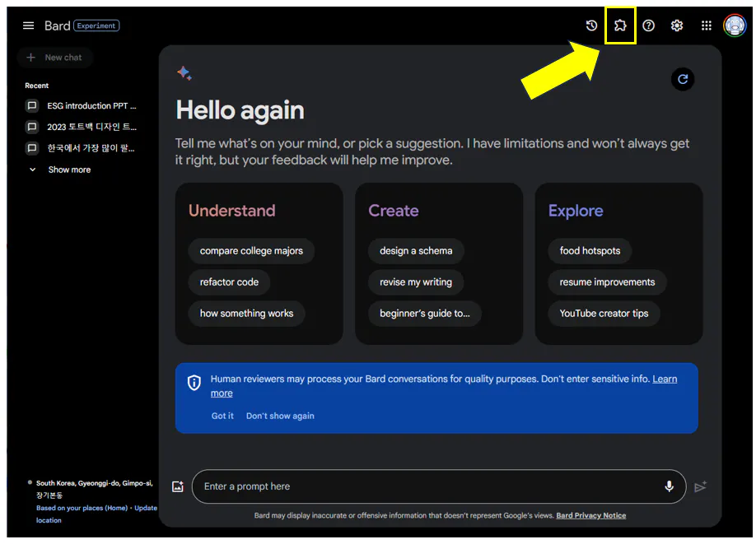The height and width of the screenshot is (544, 756).
Task: Select the compare college majors suggestion
Action: (x=251, y=251)
